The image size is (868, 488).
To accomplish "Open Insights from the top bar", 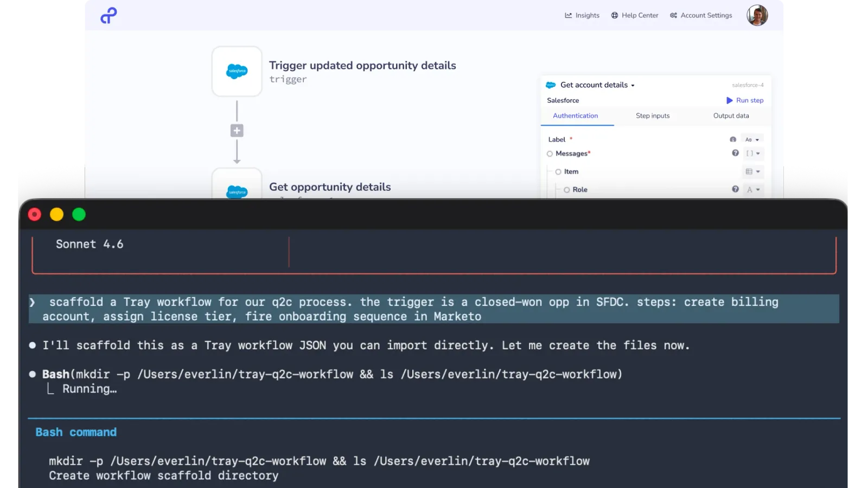I will point(582,15).
